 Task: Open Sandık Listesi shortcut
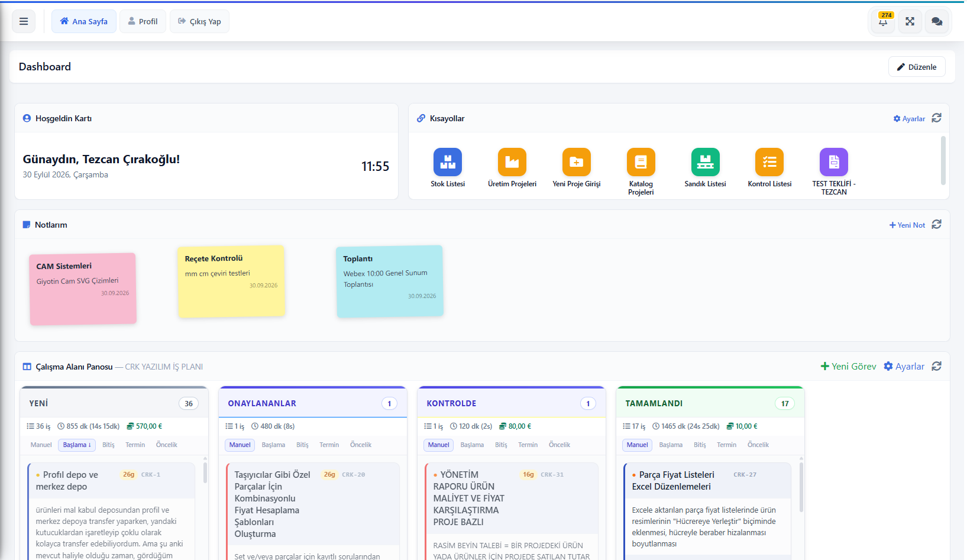click(706, 168)
